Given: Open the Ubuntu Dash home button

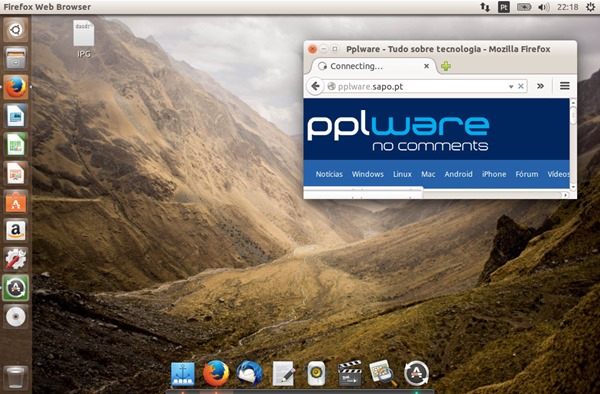Looking at the screenshot, I should (16, 29).
